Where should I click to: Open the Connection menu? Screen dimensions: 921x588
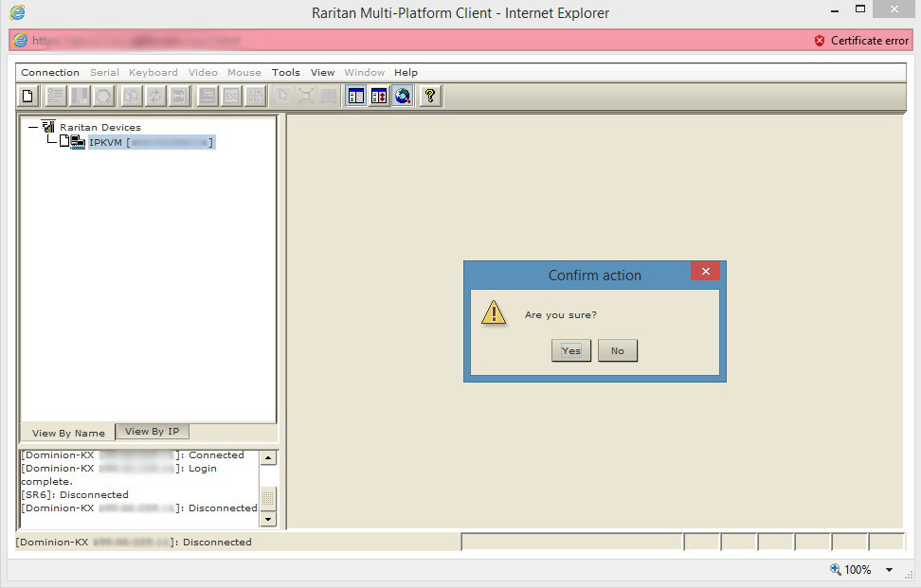(50, 72)
